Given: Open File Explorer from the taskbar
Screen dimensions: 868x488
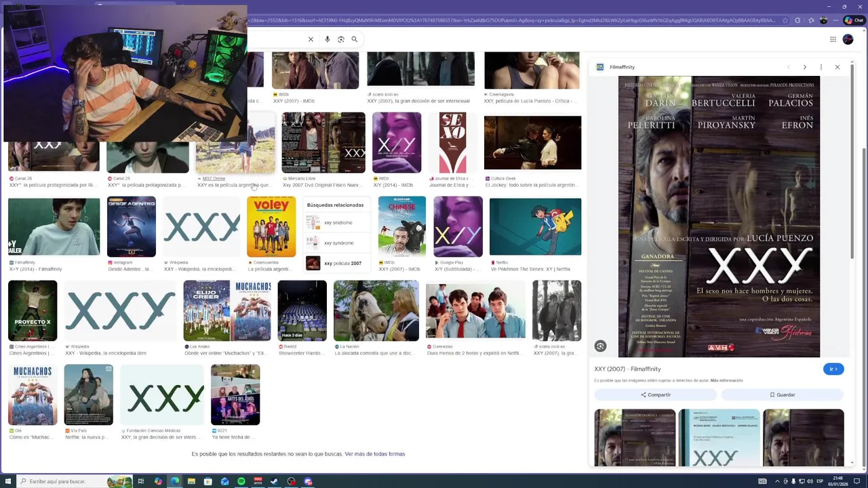Looking at the screenshot, I should (x=191, y=481).
